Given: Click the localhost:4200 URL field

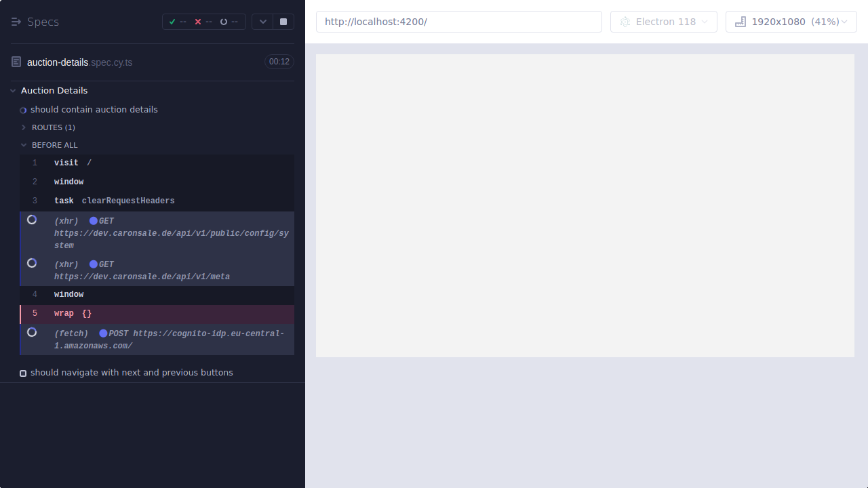Looking at the screenshot, I should (x=458, y=21).
